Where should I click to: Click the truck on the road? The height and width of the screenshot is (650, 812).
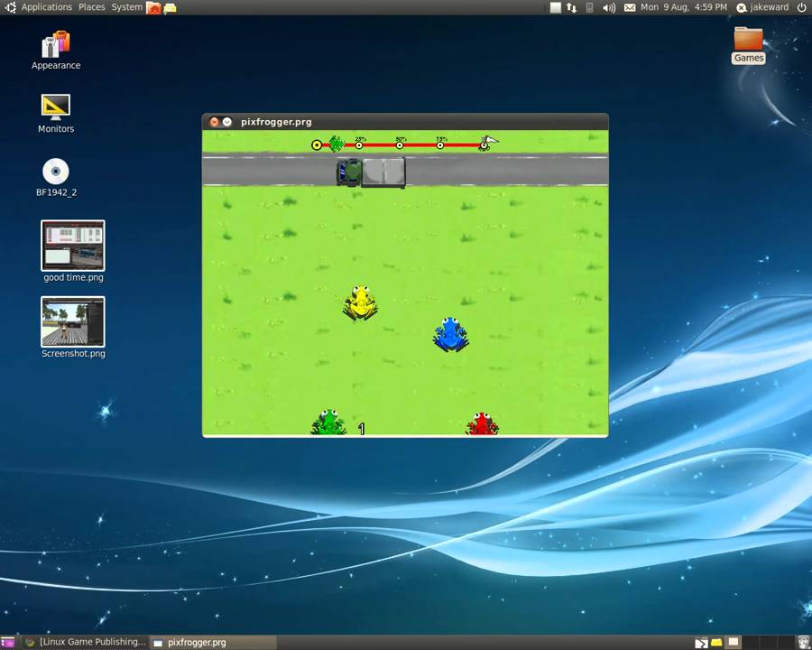point(371,172)
